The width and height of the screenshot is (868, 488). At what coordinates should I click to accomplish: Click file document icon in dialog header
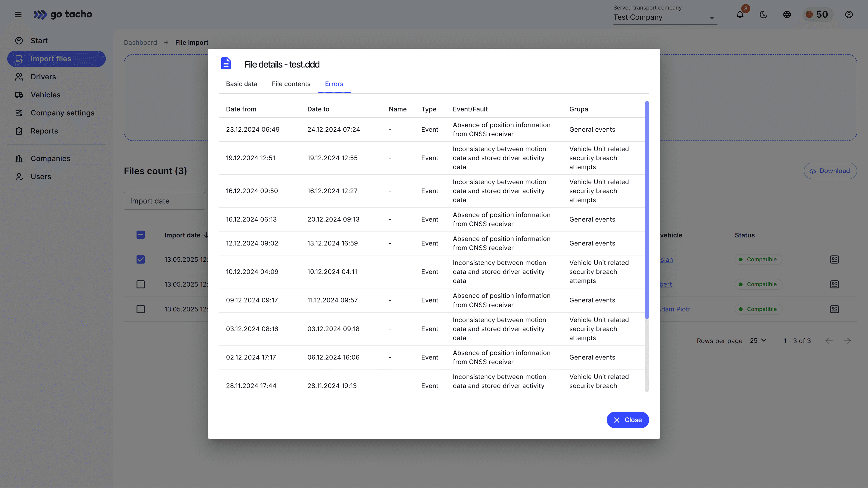tap(226, 63)
